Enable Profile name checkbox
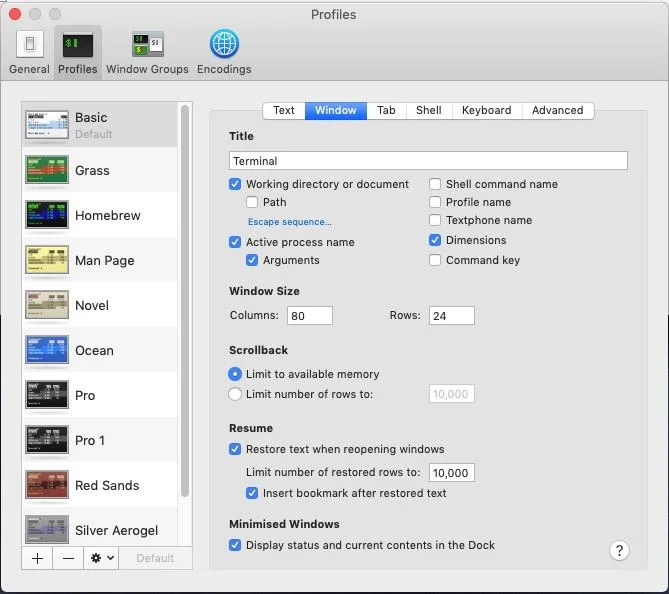Image resolution: width=669 pixels, height=594 pixels. [435, 202]
